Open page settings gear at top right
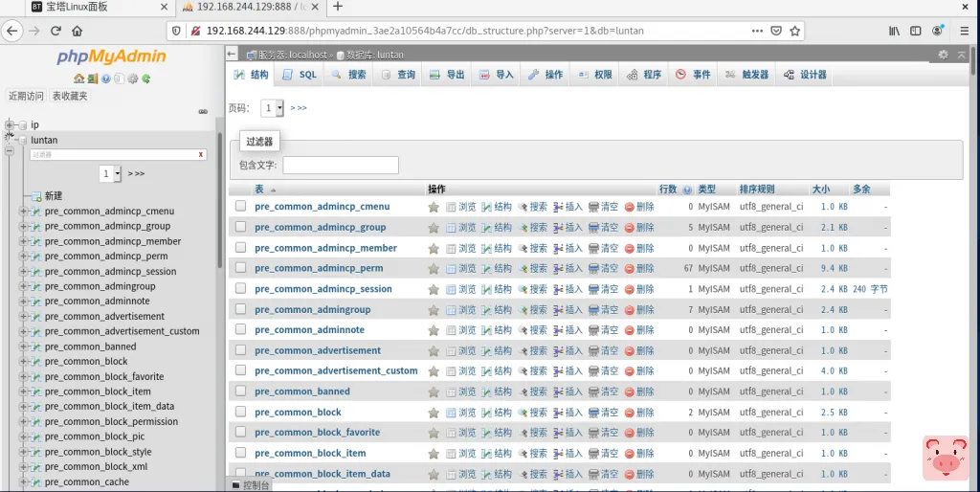This screenshot has height=492, width=980. pyautogui.click(x=944, y=55)
